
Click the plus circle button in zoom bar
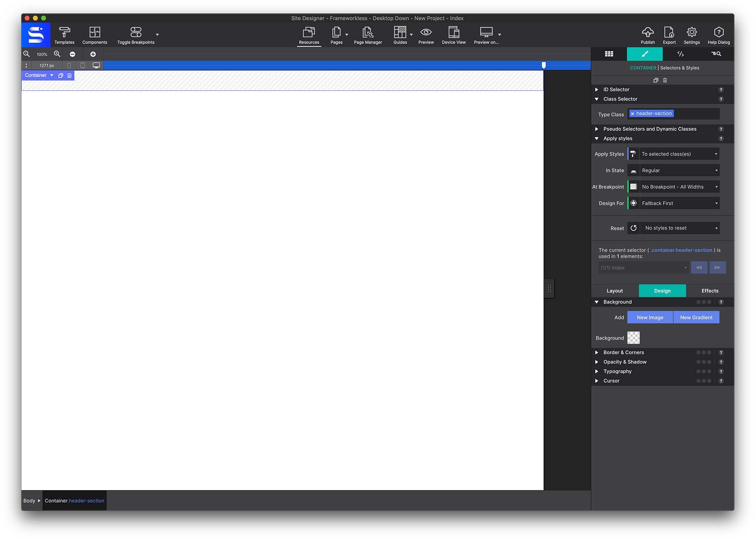pyautogui.click(x=93, y=54)
